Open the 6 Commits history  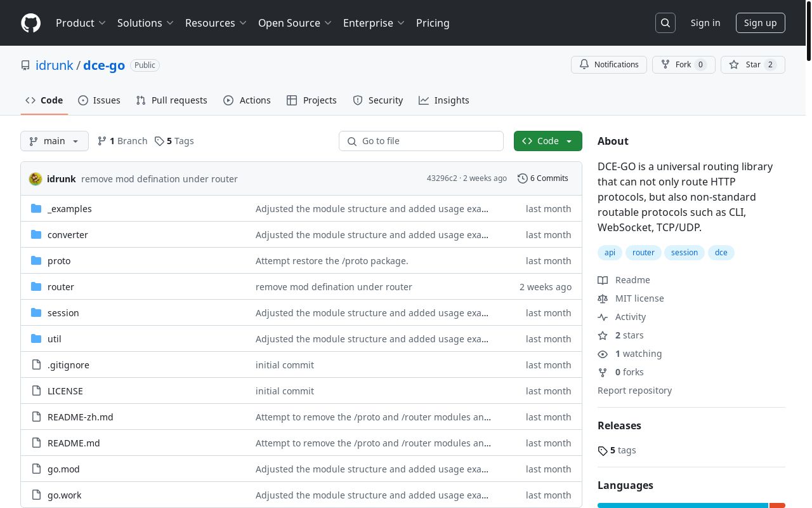[543, 178]
